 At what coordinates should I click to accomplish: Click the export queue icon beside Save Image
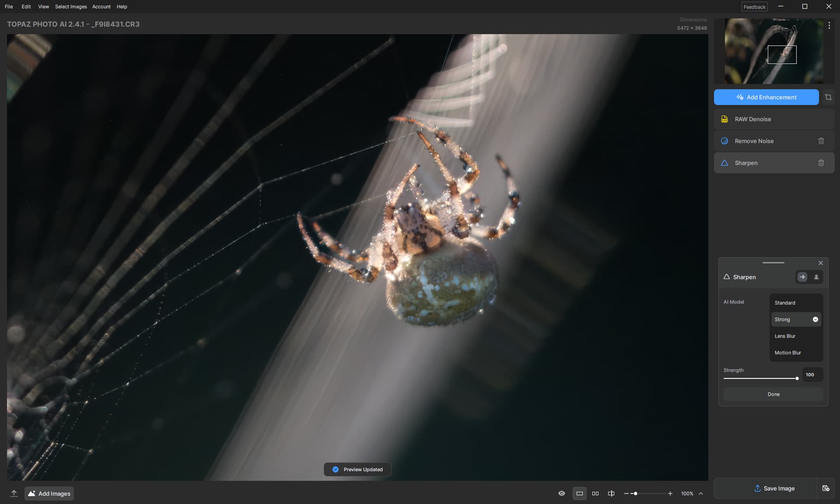pyautogui.click(x=826, y=488)
